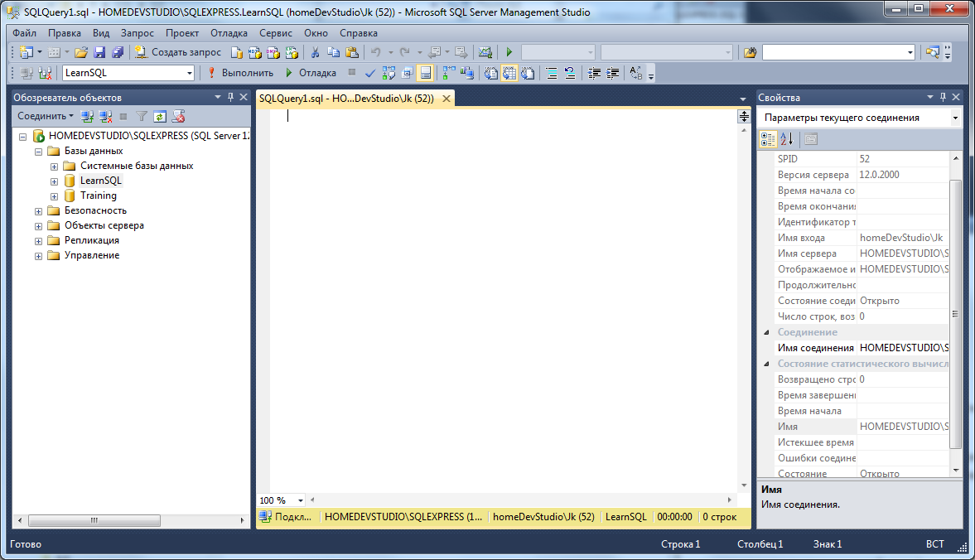Image resolution: width=975 pixels, height=560 pixels.
Task: Open Параметры текущего соединения dropdown
Action: tap(955, 118)
